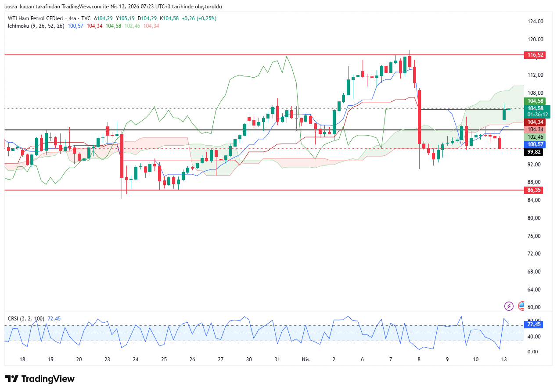
Task: Click the 124,00 price scale label
Action: pos(535,21)
